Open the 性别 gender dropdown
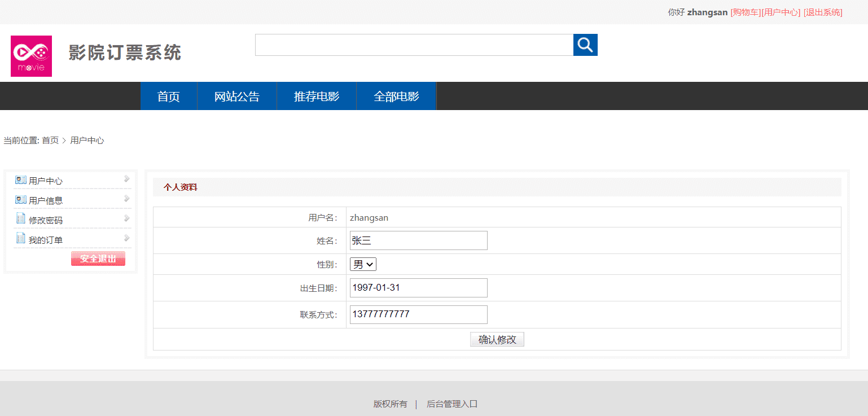The height and width of the screenshot is (416, 868). coord(363,264)
